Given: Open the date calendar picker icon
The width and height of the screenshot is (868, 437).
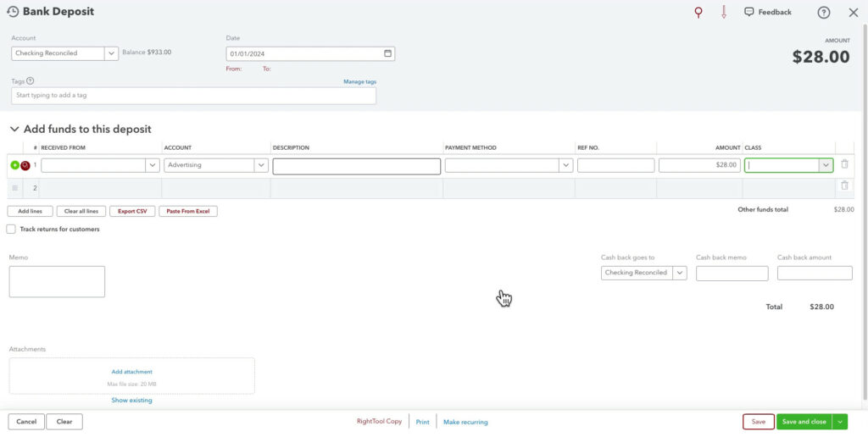Looking at the screenshot, I should [388, 53].
